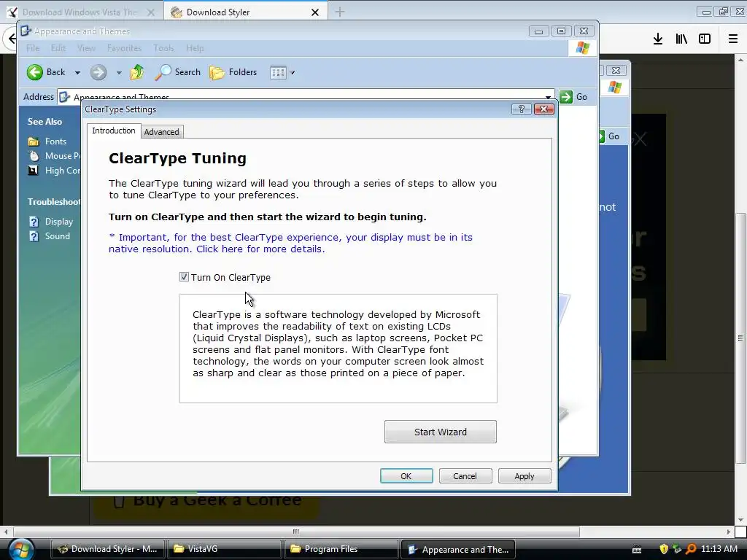The width and height of the screenshot is (747, 560).
Task: Click the Up folder icon
Action: click(137, 72)
